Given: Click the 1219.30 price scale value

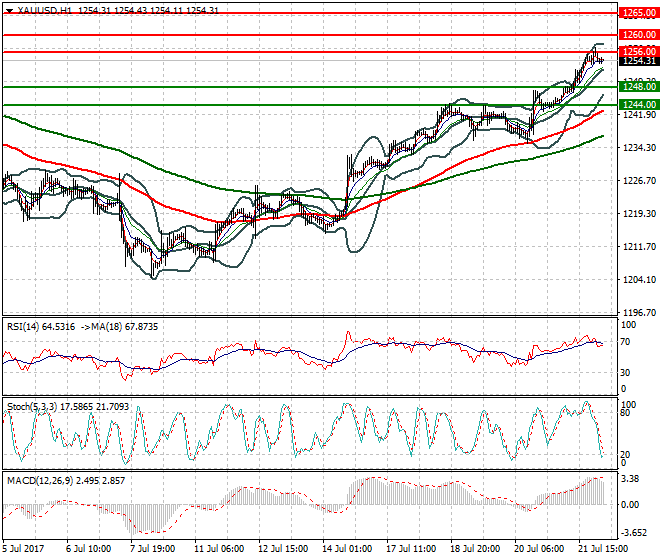Looking at the screenshot, I should [x=639, y=214].
